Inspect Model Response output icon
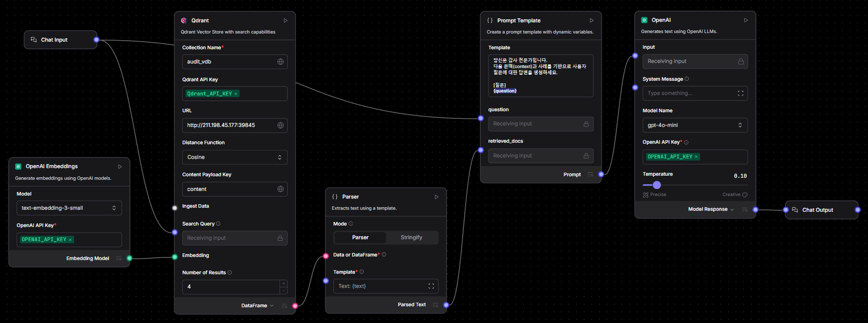 pos(745,210)
